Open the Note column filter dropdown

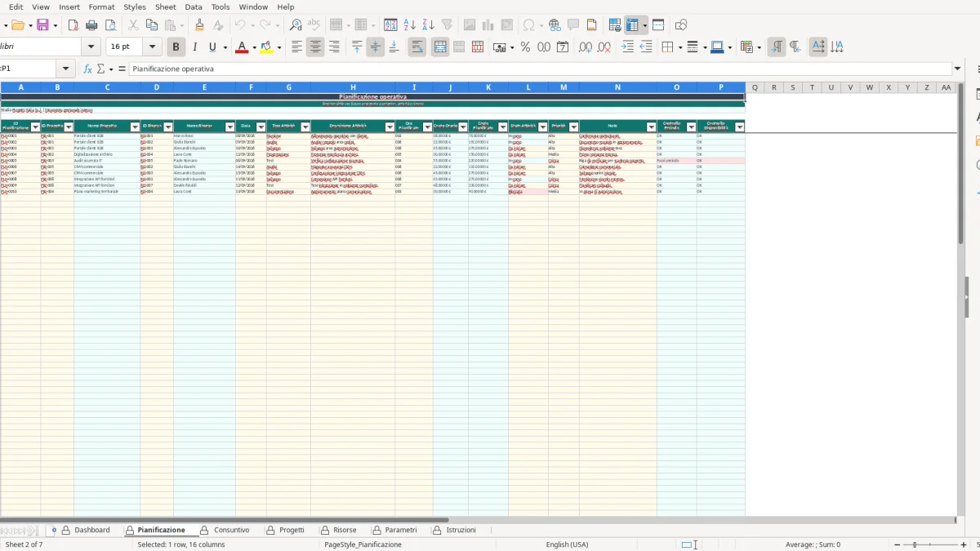tap(652, 127)
